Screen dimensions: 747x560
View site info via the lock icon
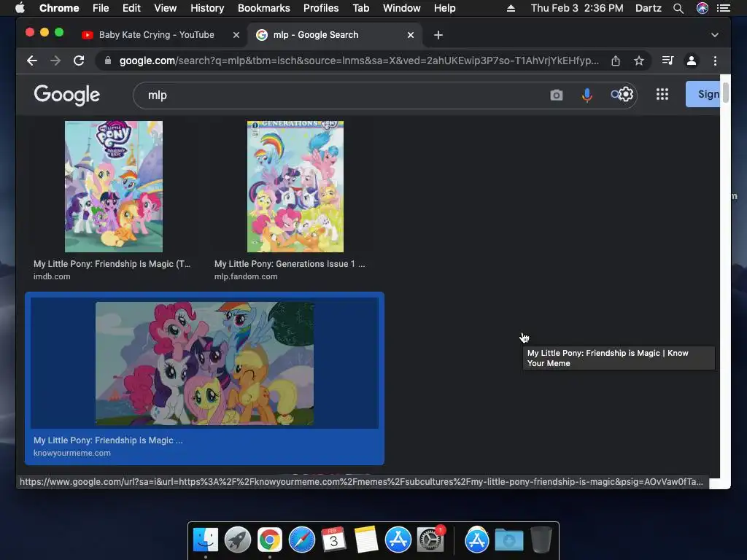(x=108, y=61)
